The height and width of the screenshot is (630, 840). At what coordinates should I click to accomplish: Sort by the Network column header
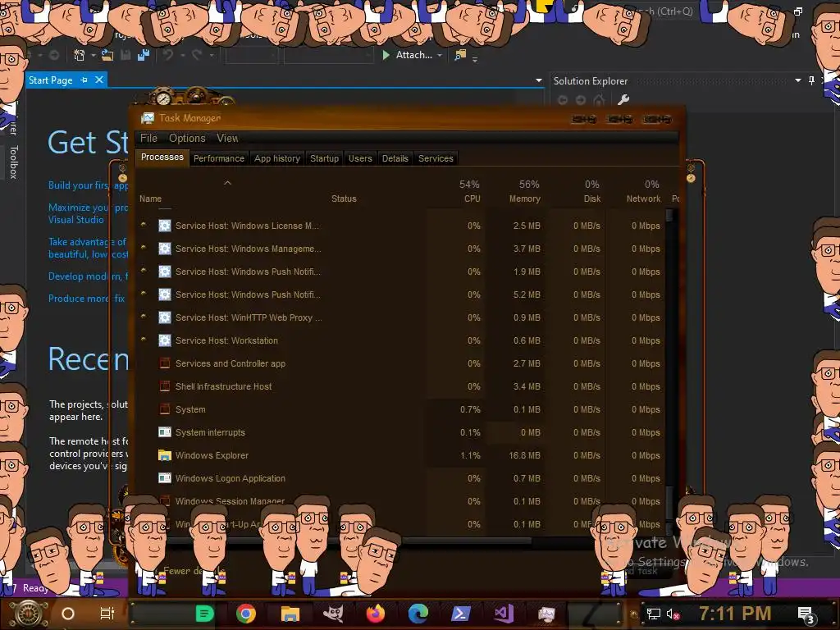(637, 191)
